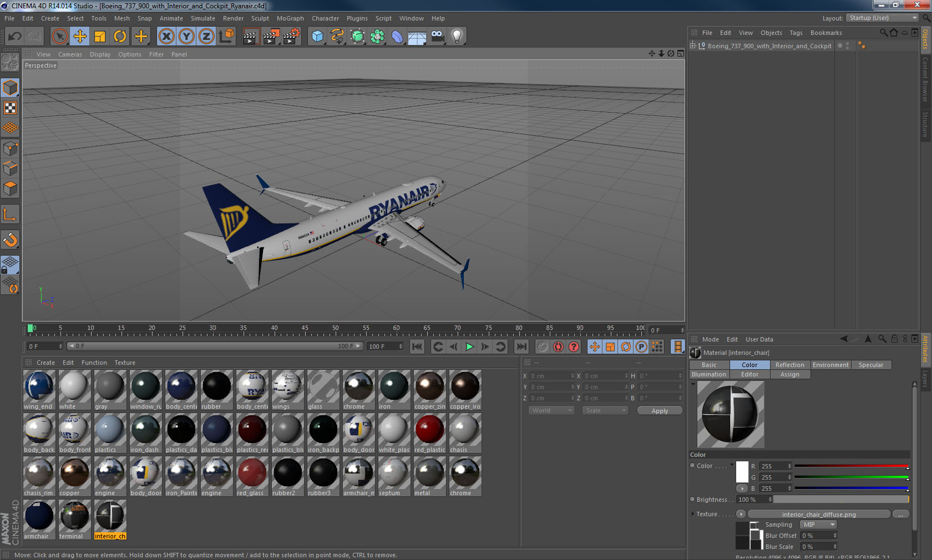Open the MoGraph menu
The height and width of the screenshot is (560, 932).
[x=290, y=18]
